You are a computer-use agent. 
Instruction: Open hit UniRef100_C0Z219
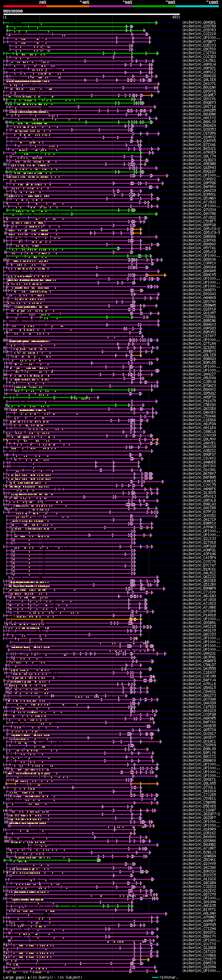point(199,34)
